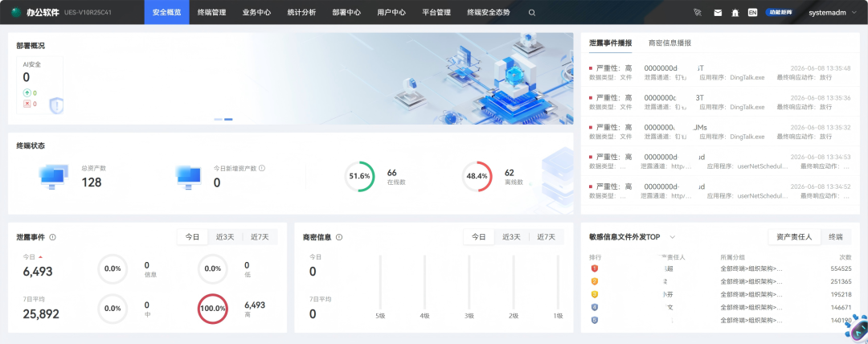Click the 办公软件 logo icon
Screen dimensions: 868x344
click(16, 12)
